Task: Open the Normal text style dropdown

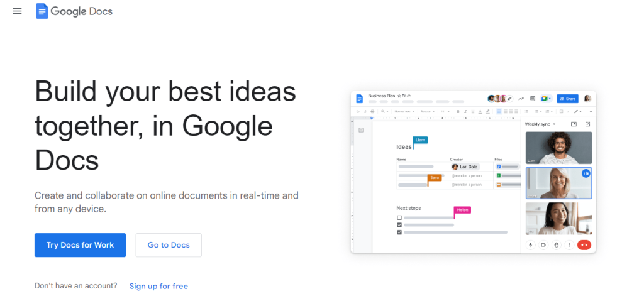Action: click(404, 112)
